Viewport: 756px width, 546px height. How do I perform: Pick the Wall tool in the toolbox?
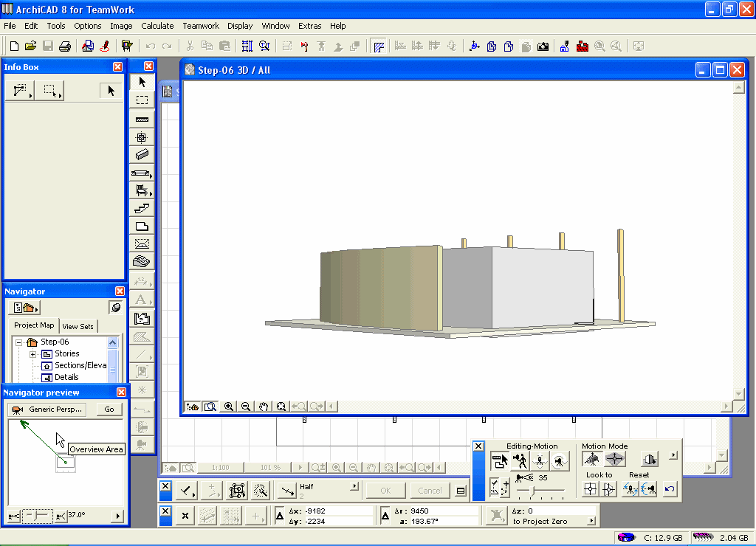pyautogui.click(x=142, y=119)
